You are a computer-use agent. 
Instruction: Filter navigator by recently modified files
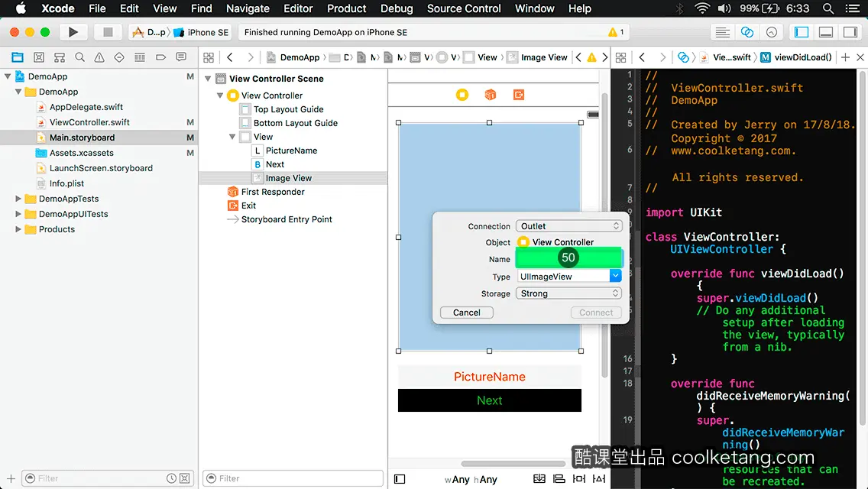(172, 478)
